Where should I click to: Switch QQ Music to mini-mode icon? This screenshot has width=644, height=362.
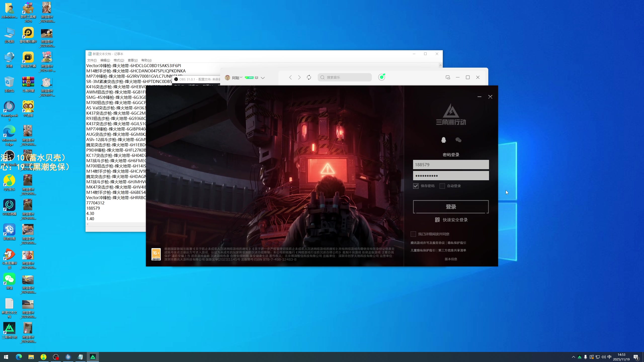pos(448,77)
